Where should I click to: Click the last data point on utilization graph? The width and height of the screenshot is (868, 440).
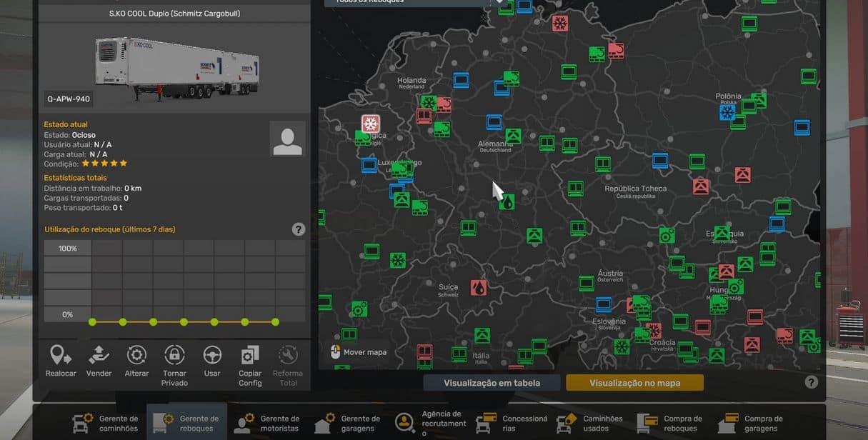pyautogui.click(x=275, y=322)
